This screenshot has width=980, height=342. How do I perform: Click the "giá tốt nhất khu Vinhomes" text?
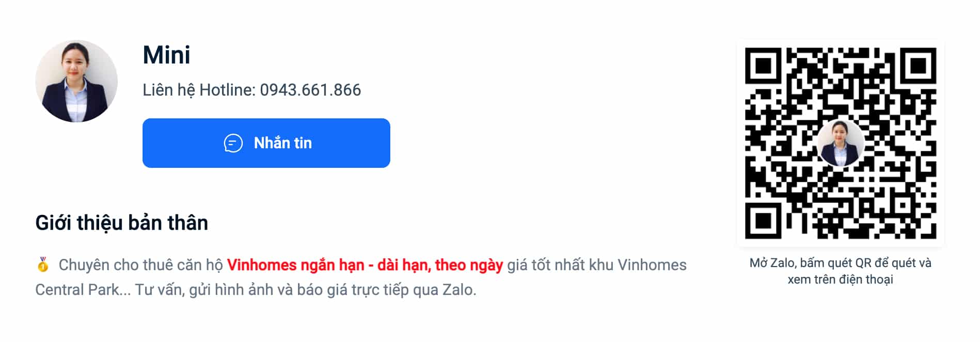[x=596, y=265]
